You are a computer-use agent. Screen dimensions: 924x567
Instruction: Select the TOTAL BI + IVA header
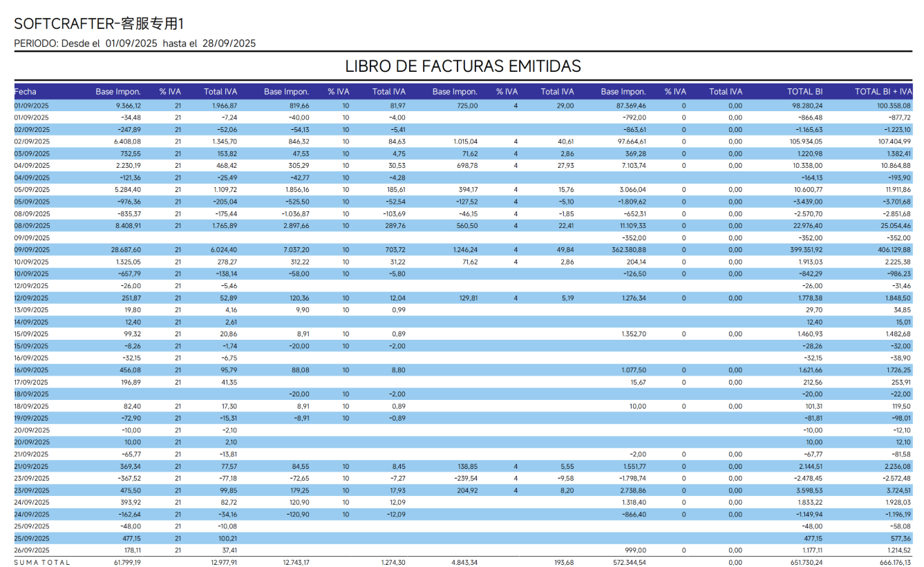point(883,91)
